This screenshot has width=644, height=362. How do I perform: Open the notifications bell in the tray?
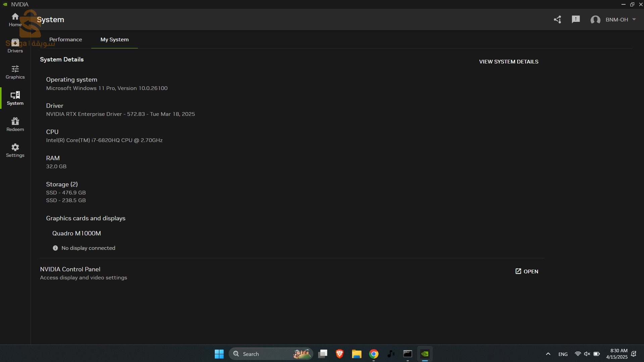tap(634, 354)
